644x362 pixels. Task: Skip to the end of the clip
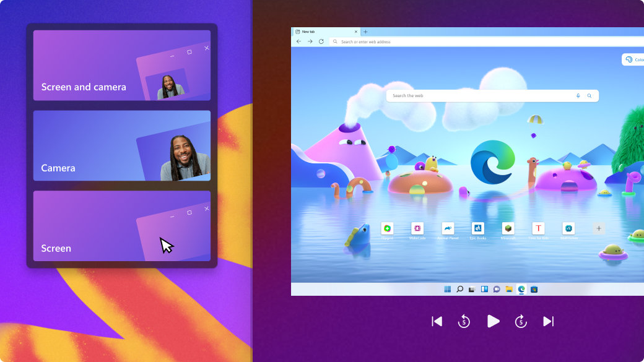(x=548, y=321)
